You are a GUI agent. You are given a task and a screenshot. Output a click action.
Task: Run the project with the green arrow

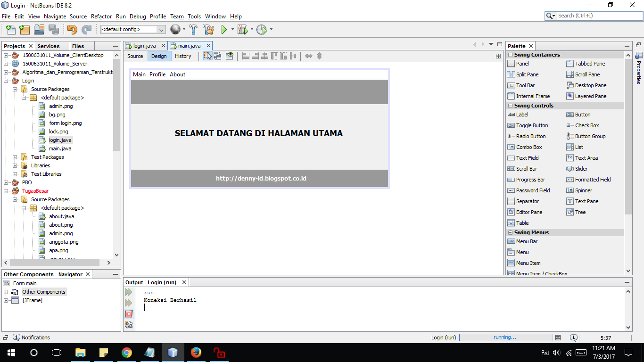[223, 29]
